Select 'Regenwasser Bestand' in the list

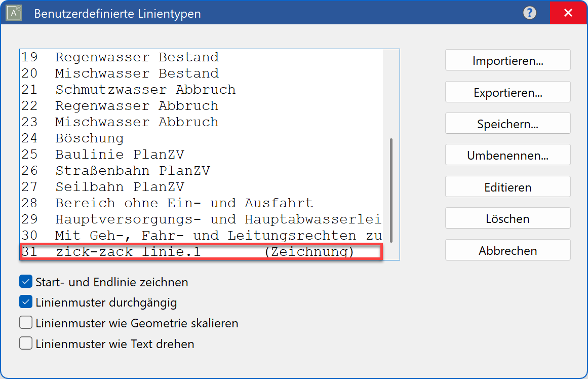[127, 57]
